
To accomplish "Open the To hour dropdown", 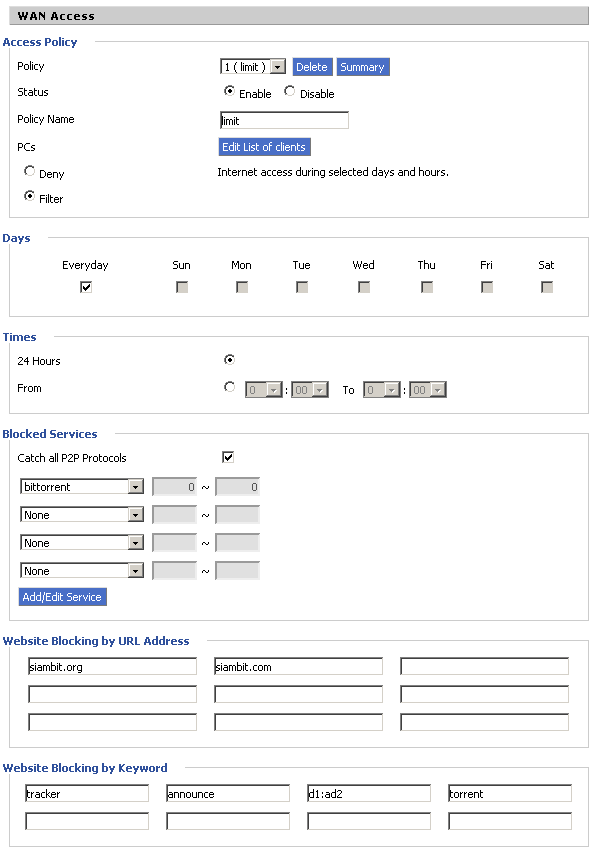I will pos(382,390).
